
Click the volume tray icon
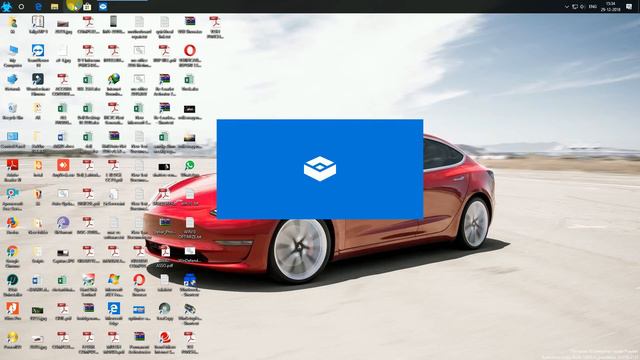(582, 7)
